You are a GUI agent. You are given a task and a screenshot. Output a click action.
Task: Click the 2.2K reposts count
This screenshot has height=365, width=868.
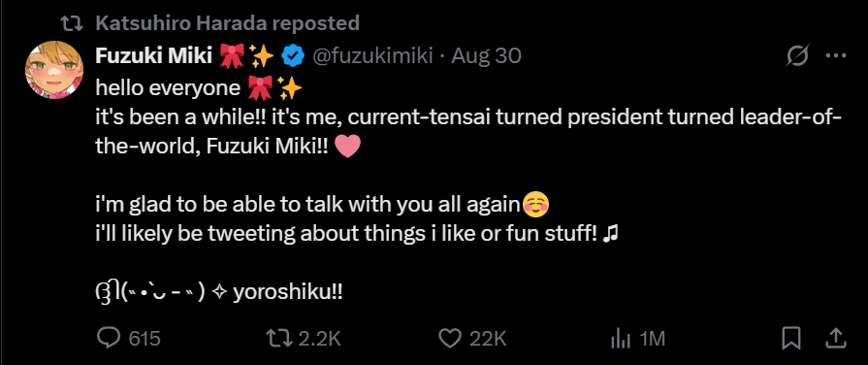pos(319,339)
